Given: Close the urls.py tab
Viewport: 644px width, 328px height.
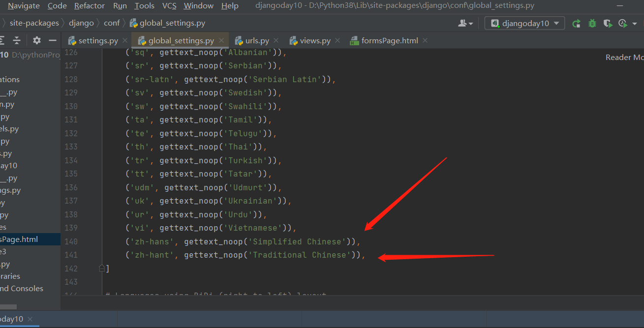Looking at the screenshot, I should [x=276, y=41].
